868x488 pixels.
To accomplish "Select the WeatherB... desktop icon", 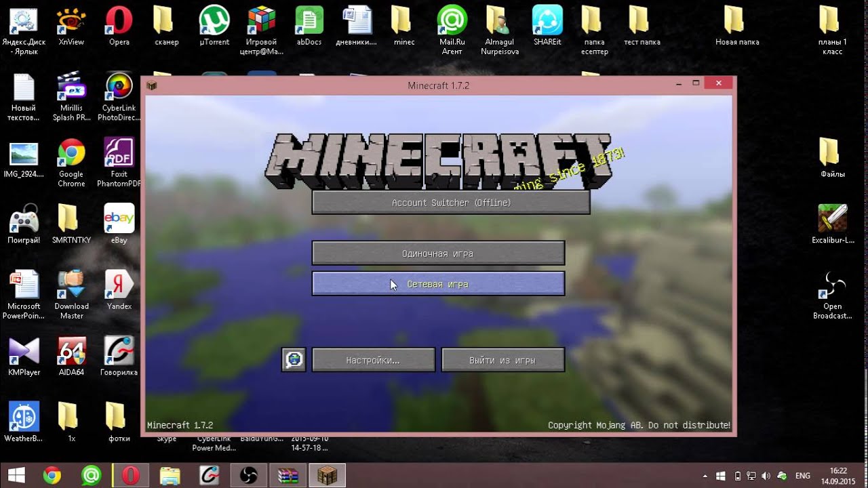I will (x=24, y=422).
